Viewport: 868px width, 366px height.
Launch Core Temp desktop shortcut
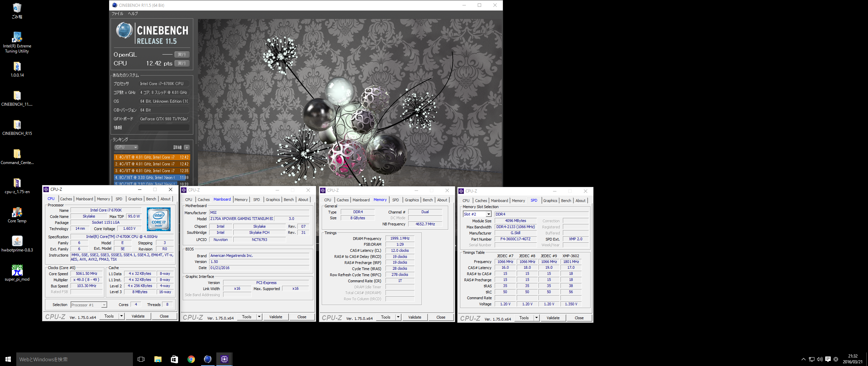pos(17,215)
